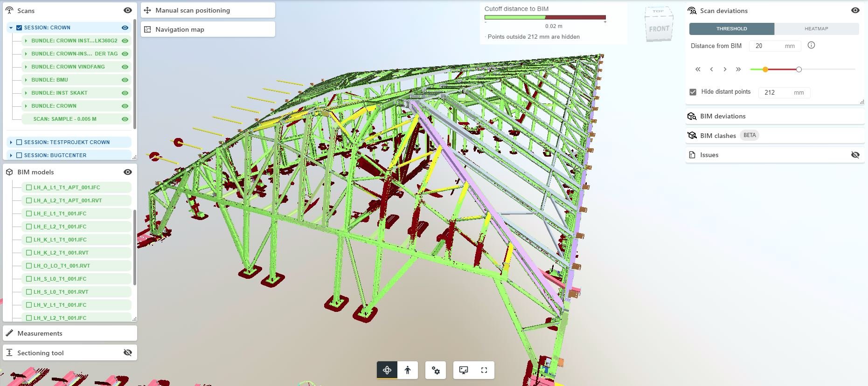Switch to walk mode person icon
The image size is (868, 386).
[x=408, y=370]
